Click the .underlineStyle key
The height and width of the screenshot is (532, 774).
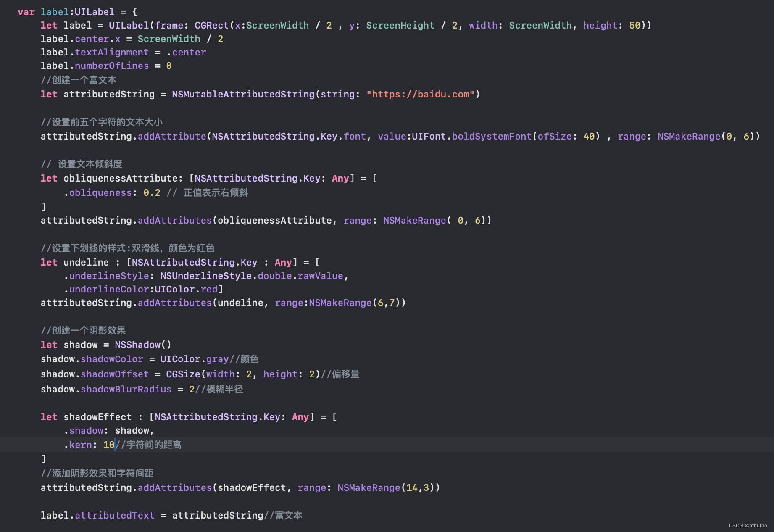[x=107, y=276]
